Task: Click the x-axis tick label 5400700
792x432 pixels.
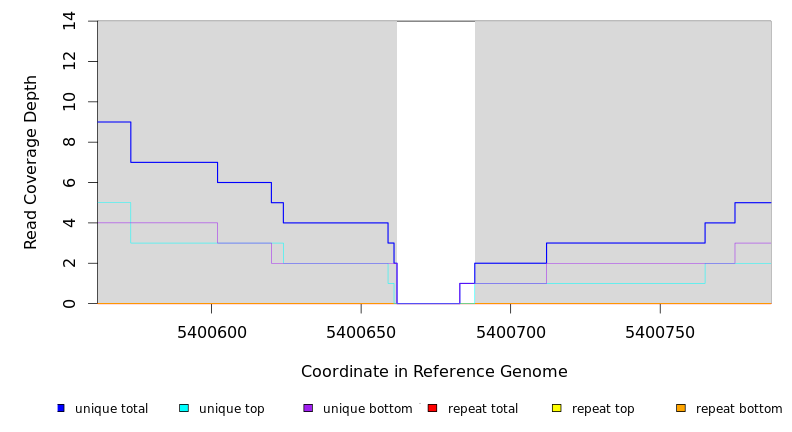Action: 510,333
